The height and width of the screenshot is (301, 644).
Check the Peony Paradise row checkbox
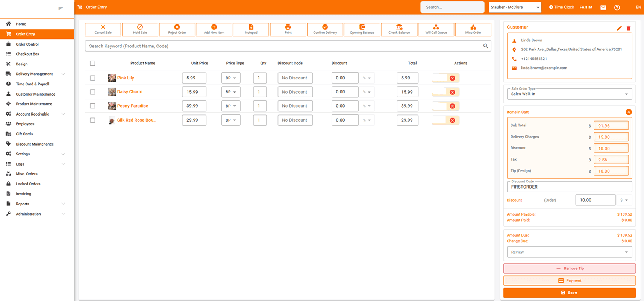click(x=92, y=106)
